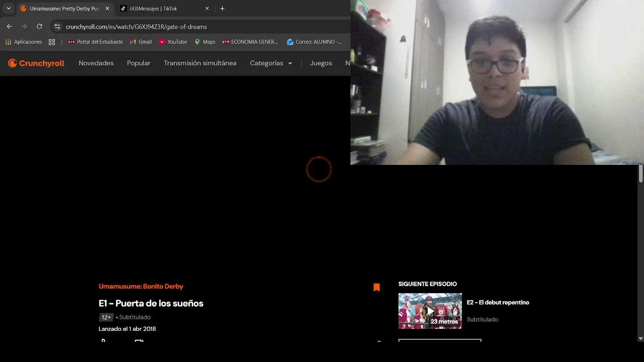644x362 pixels.
Task: Open Maps bookmark
Action: click(x=205, y=42)
